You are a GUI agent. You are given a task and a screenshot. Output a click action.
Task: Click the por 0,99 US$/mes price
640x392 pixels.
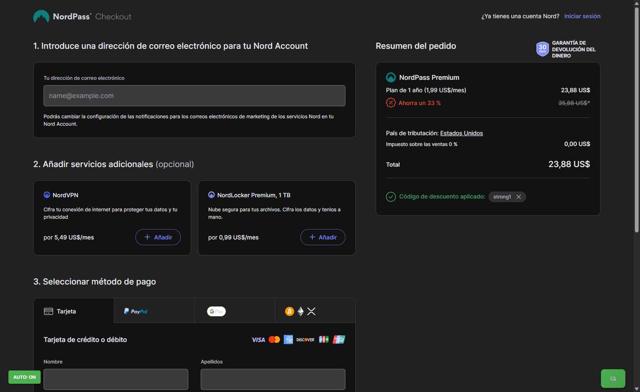tap(233, 237)
